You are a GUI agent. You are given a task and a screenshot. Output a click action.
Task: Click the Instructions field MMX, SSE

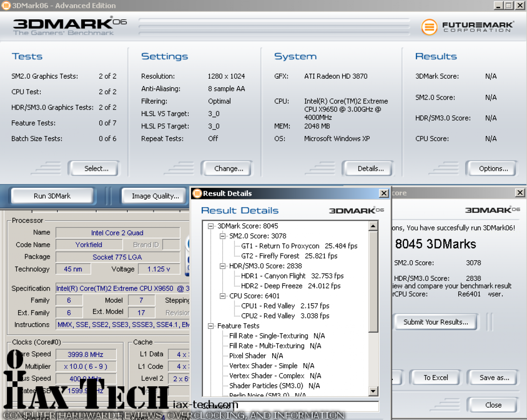123,325
